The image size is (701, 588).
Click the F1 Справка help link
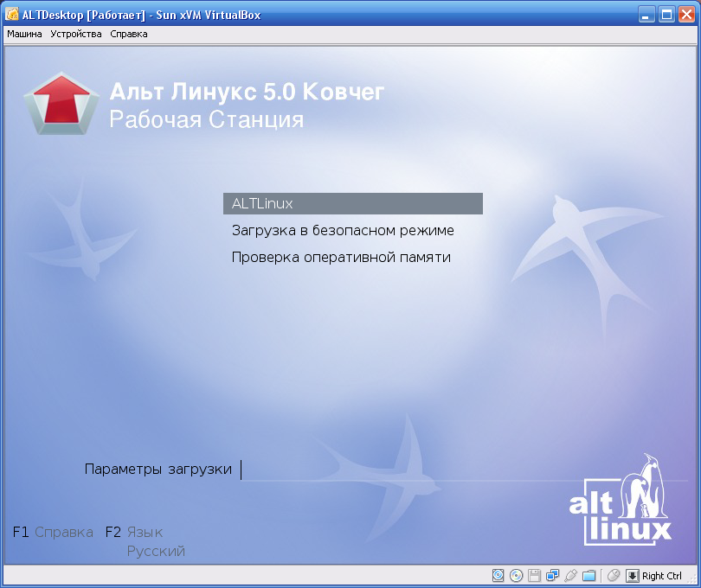[x=53, y=532]
